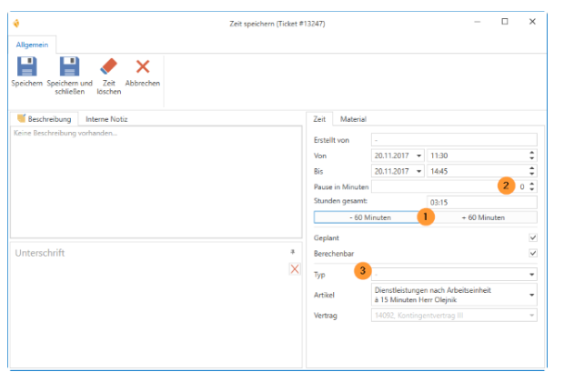Select the Allgemein ribbon tab
The width and height of the screenshot is (564, 392).
tap(33, 44)
